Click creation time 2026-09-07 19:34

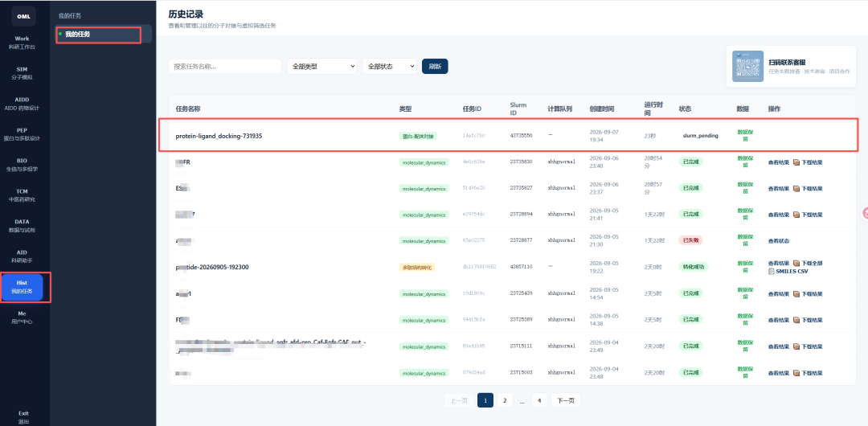(x=603, y=136)
